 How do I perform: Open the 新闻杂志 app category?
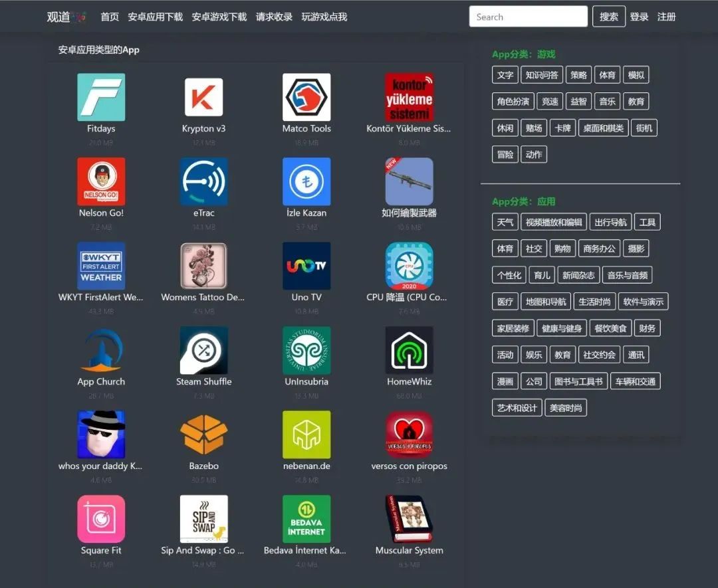(579, 276)
